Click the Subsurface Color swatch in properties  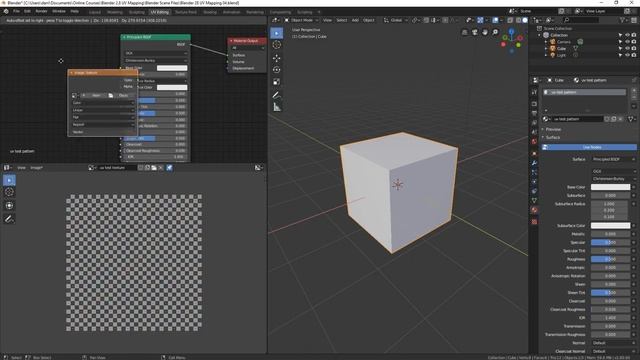tap(610, 226)
